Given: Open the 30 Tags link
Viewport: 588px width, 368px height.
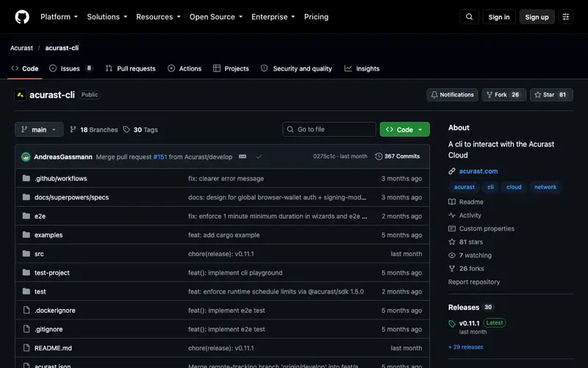Looking at the screenshot, I should 140,130.
